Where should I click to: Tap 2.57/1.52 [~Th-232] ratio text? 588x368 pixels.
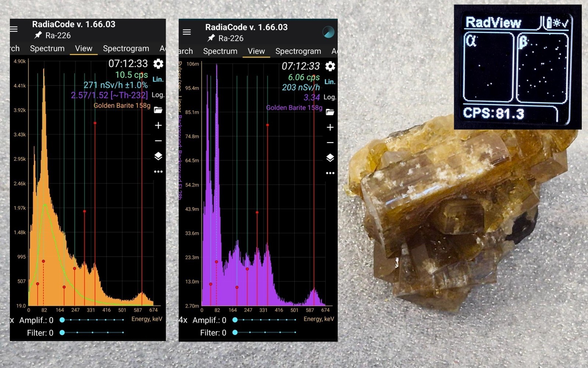[x=109, y=95]
